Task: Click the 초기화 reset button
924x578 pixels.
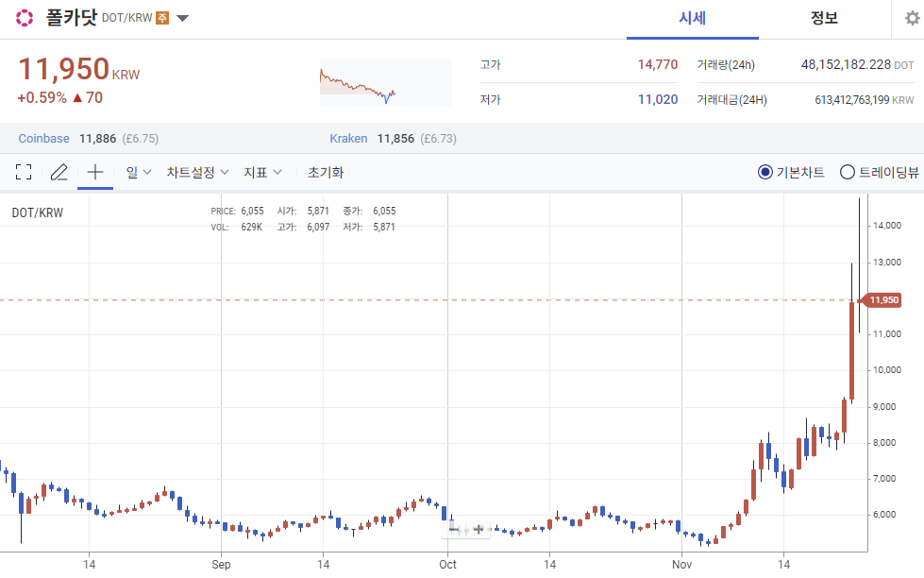Action: point(326,172)
